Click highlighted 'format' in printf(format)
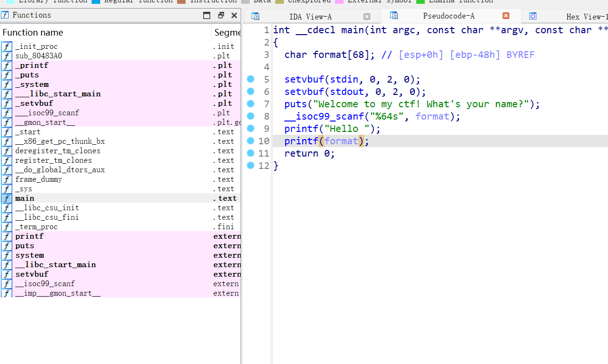The height and width of the screenshot is (364, 608). 341,141
